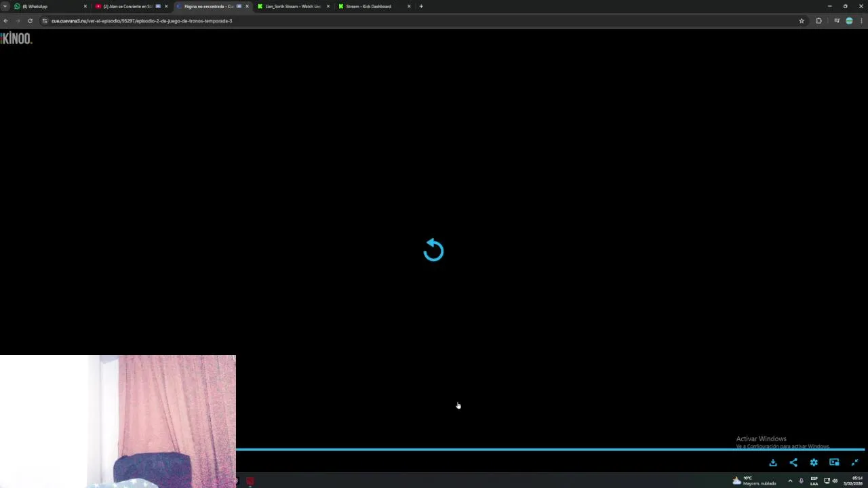
Task: Enable picture-in-picture mode in the player
Action: click(x=834, y=462)
